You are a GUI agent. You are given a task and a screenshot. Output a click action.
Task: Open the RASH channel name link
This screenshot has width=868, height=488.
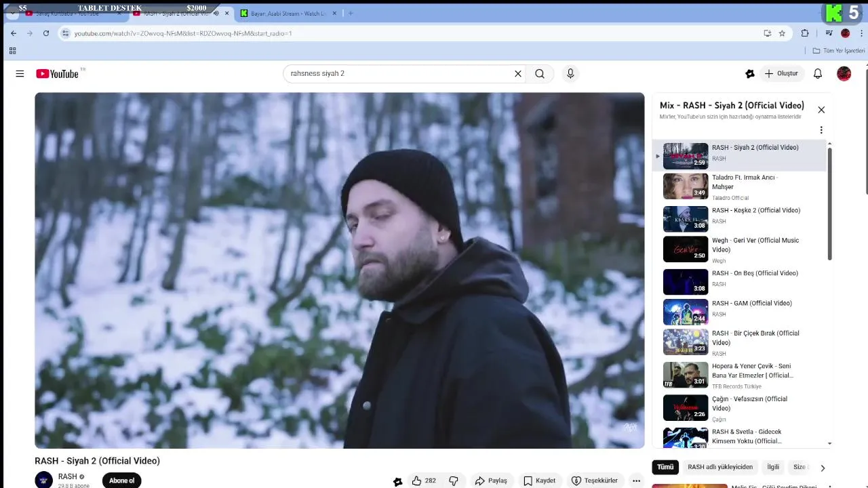coord(68,477)
